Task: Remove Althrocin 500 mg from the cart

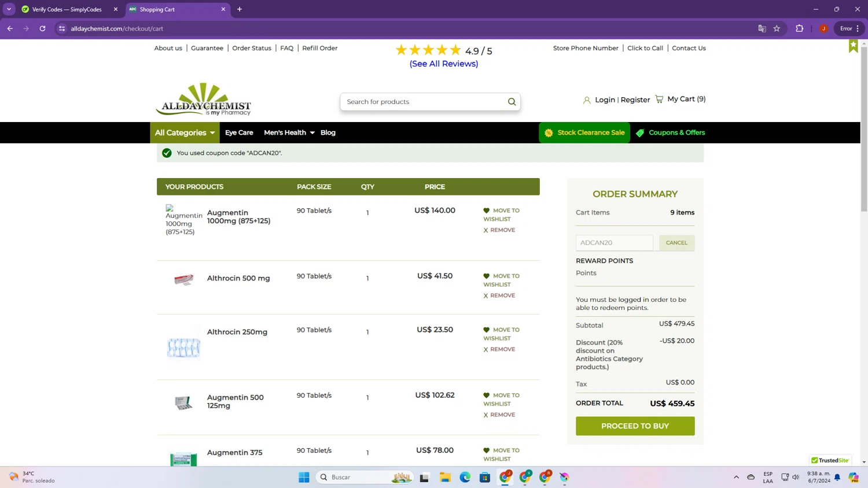Action: click(499, 295)
